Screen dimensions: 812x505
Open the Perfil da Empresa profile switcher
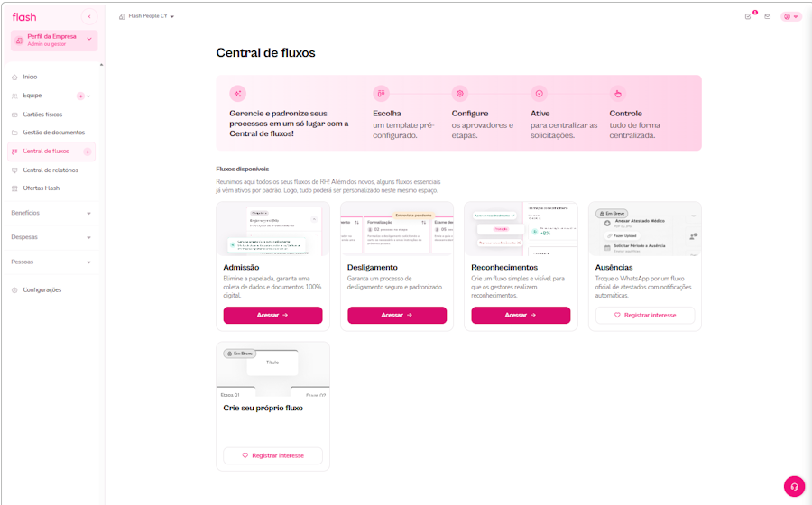point(54,41)
